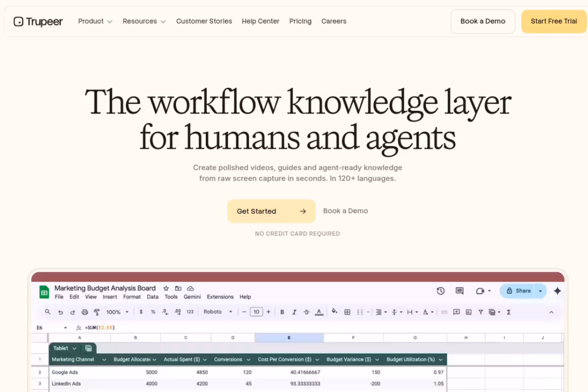Apply italic formatting in toolbar

click(x=294, y=312)
